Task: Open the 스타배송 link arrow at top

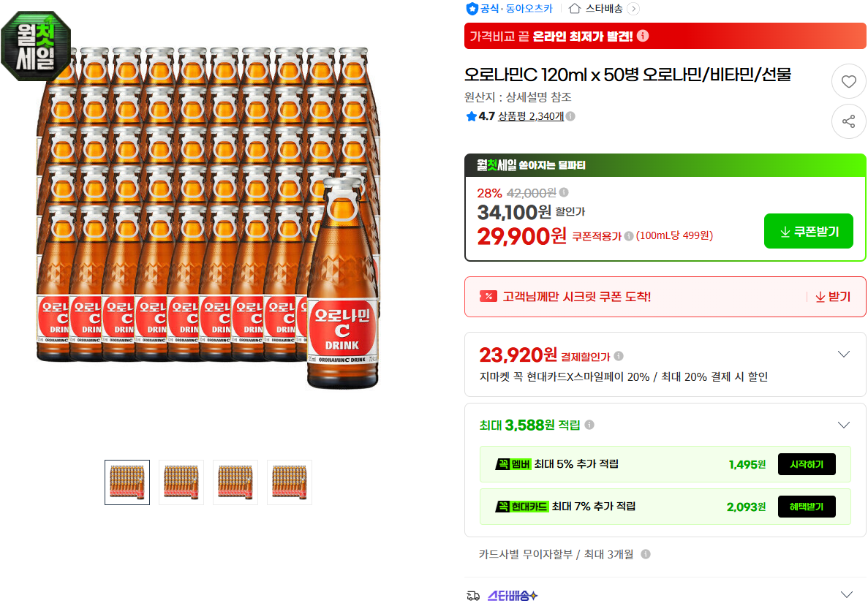Action: (634, 8)
